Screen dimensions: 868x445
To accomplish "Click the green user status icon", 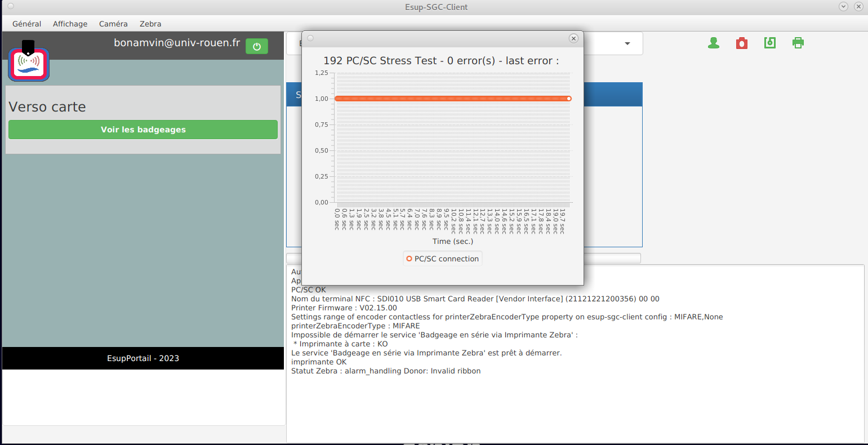I will (714, 43).
